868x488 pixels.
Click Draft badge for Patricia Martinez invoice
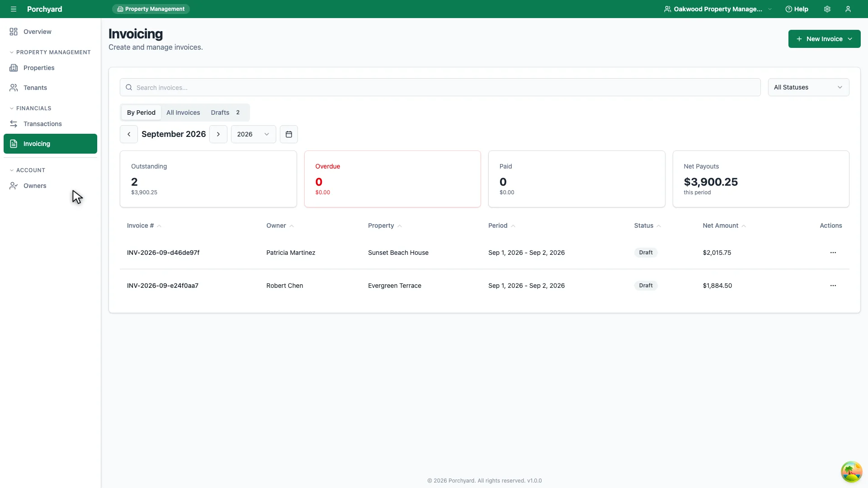click(x=646, y=253)
